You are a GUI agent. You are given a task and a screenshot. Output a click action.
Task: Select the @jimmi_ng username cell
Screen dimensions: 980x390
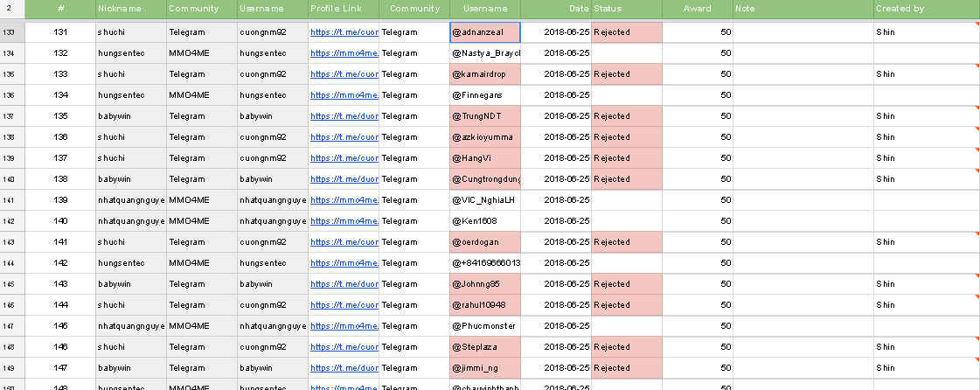[485, 368]
